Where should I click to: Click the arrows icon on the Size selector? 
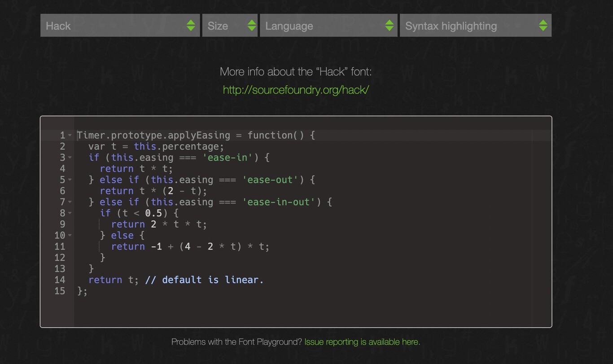(x=252, y=26)
